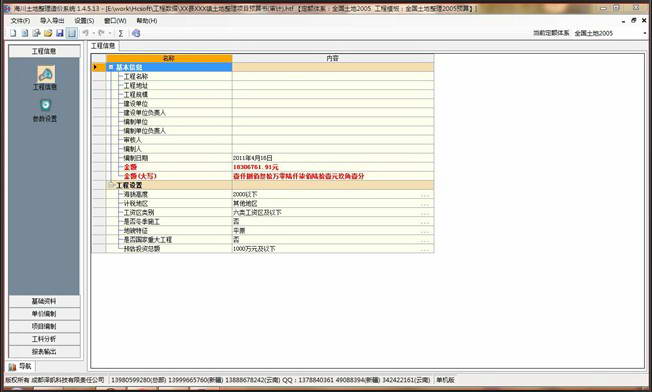The width and height of the screenshot is (652, 392).
Task: Click the date value 2011年4月16日
Action: (252, 158)
